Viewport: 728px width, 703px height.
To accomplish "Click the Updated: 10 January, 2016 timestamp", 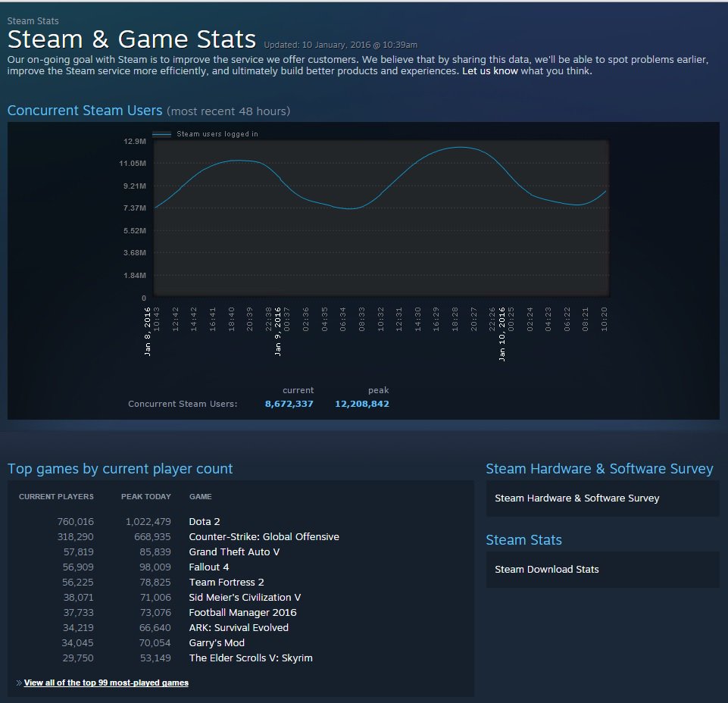I will pos(340,45).
